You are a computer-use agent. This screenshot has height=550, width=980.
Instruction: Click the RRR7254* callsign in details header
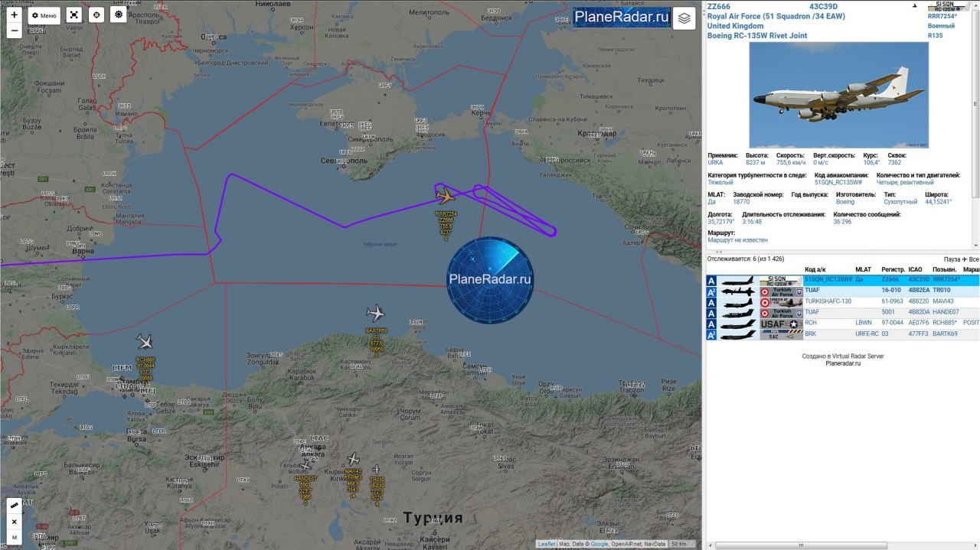pos(943,15)
